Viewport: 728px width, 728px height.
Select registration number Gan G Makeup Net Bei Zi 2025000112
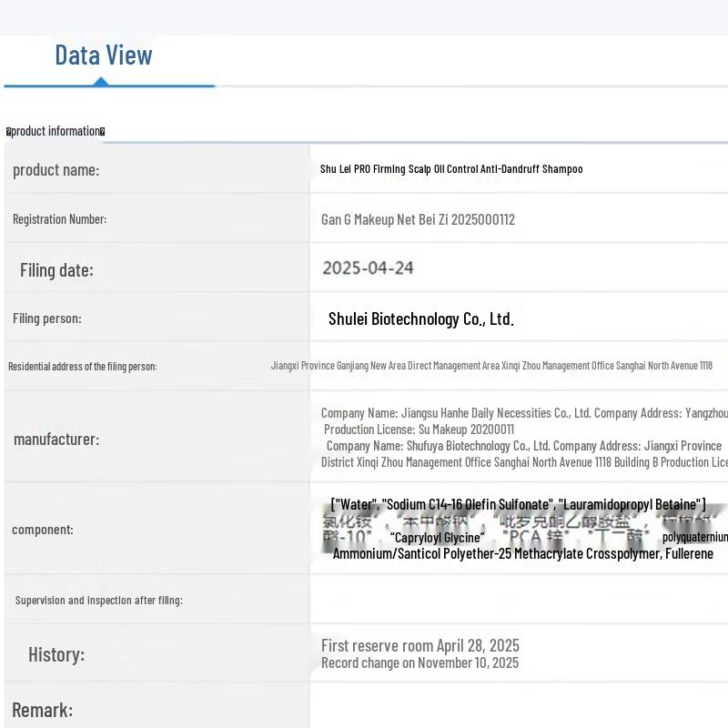[418, 219]
